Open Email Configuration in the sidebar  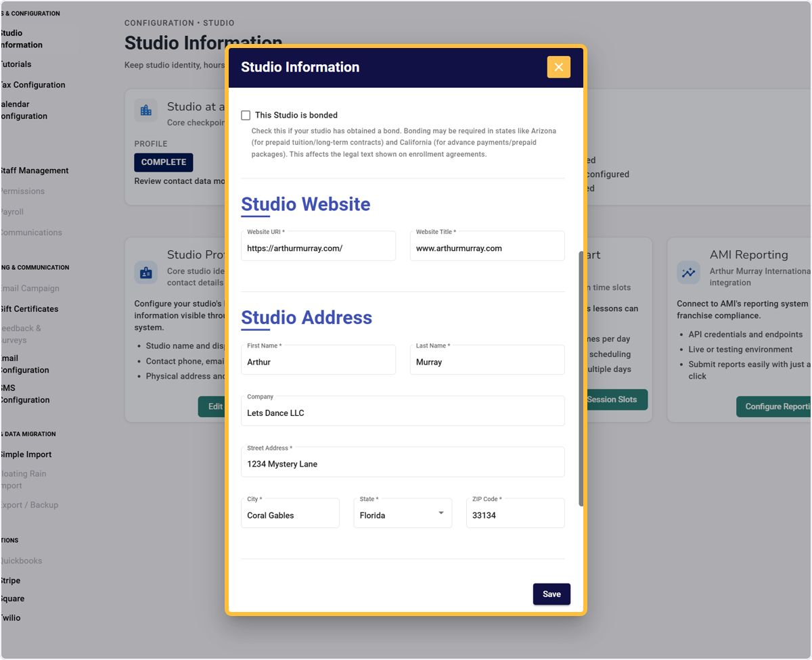(24, 364)
